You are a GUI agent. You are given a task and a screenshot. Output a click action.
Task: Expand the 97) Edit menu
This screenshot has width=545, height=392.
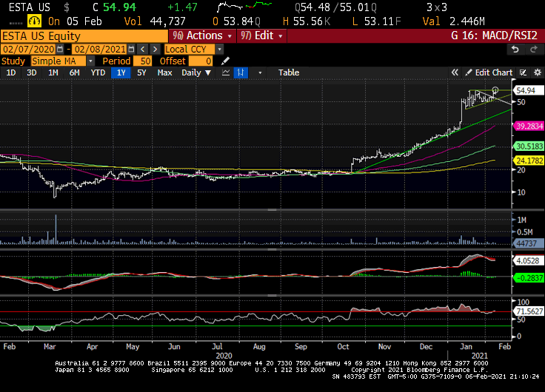coord(261,36)
